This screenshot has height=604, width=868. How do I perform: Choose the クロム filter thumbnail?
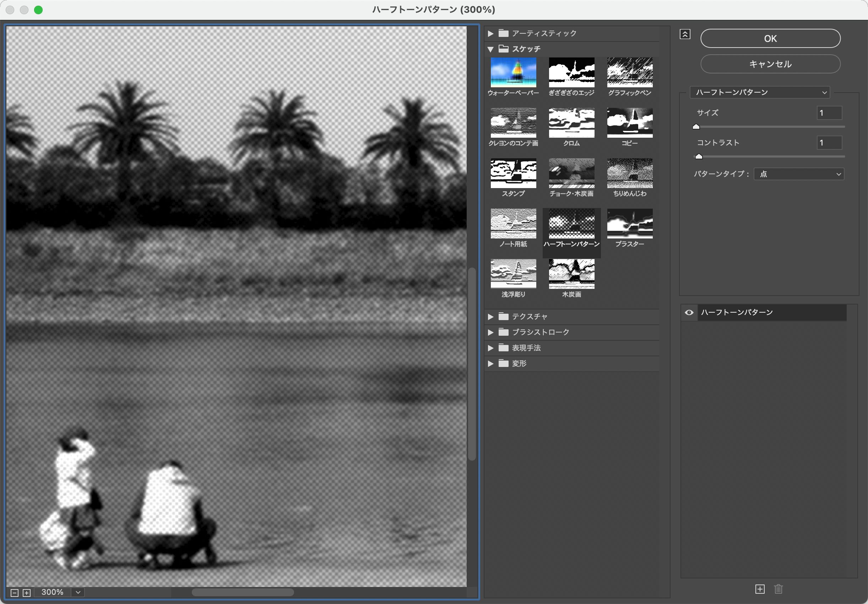click(x=571, y=123)
